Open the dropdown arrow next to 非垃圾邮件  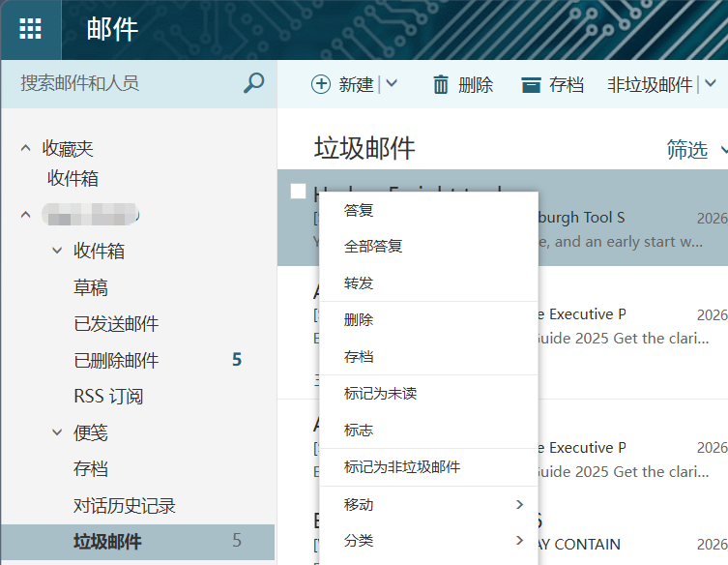[x=712, y=84]
